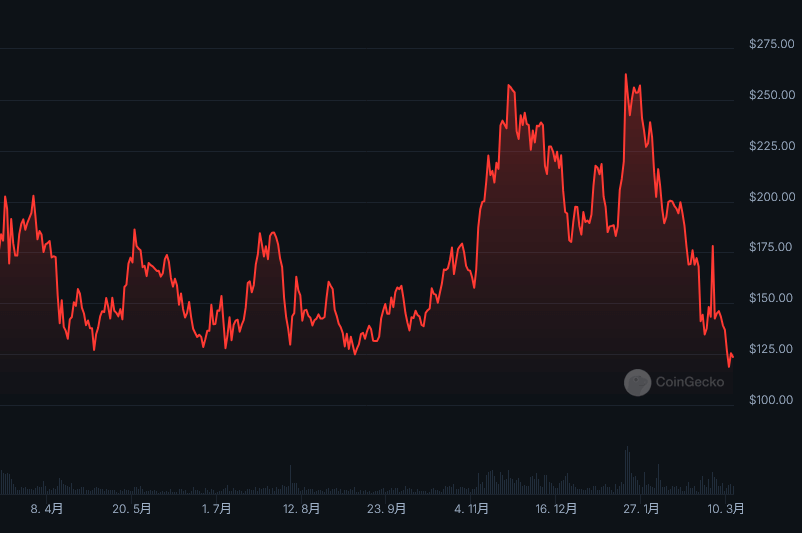Click the $225.00 y-axis label

click(x=771, y=146)
